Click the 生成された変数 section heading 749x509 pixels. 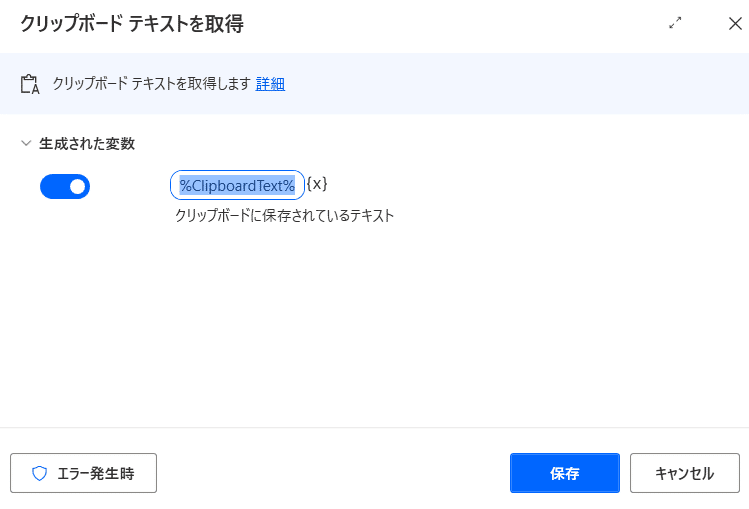tap(87, 143)
